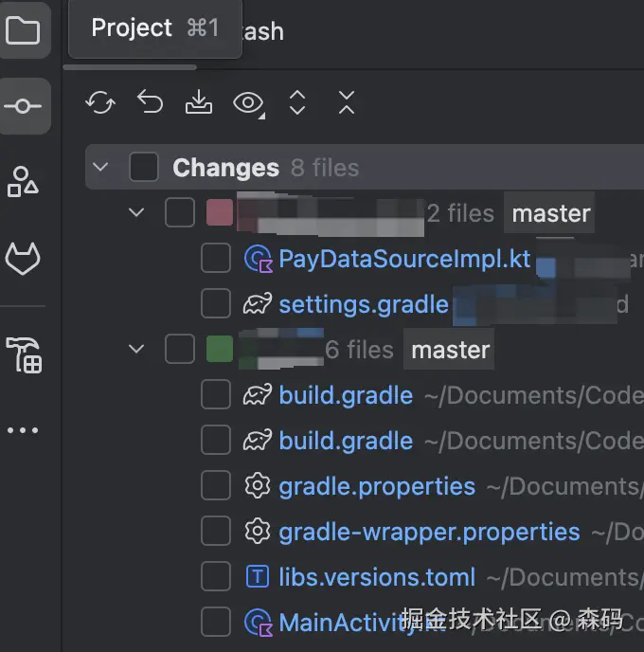Open the Build Variants hammer icon

pyautogui.click(x=24, y=354)
